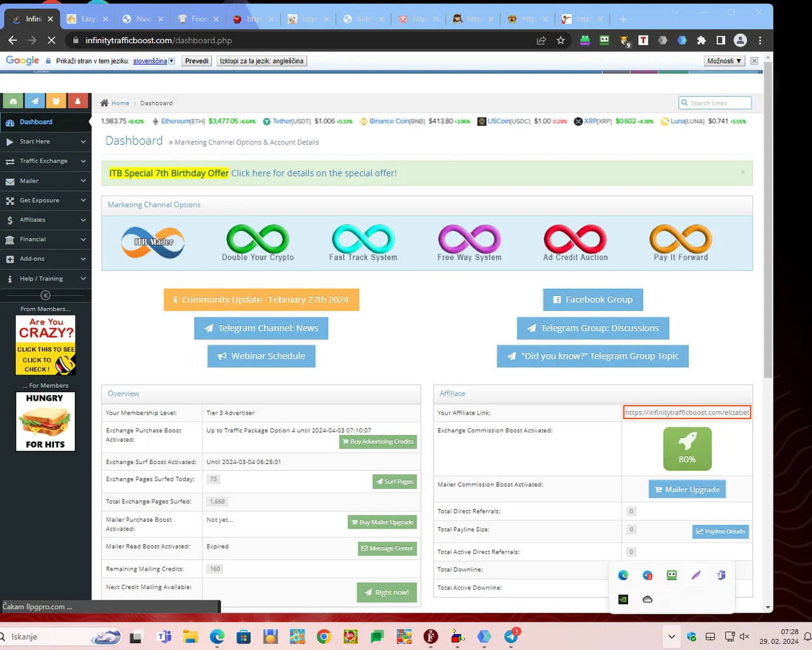Expand the Traffic Exchange sidebar menu
The height and width of the screenshot is (650, 812).
click(x=46, y=161)
